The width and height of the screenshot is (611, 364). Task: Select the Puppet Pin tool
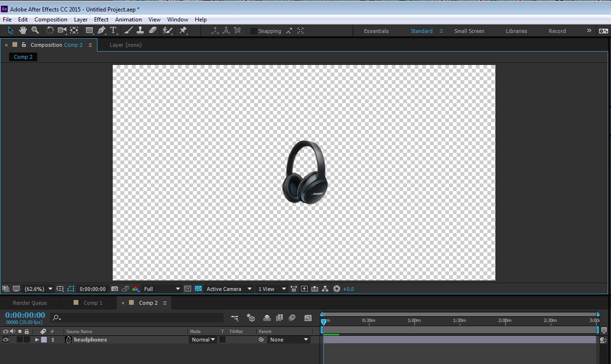pyautogui.click(x=183, y=30)
